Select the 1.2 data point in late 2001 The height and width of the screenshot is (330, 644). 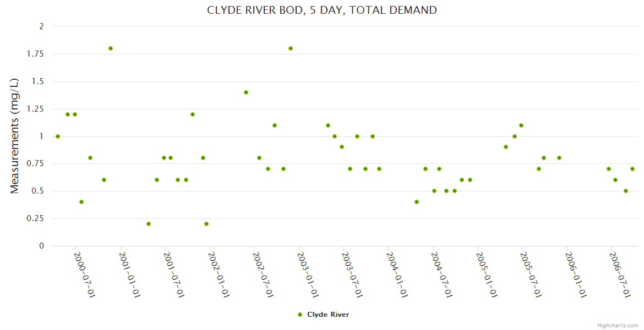click(193, 114)
